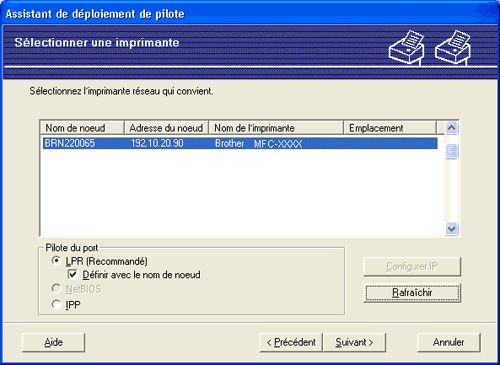Image resolution: width=500 pixels, height=365 pixels.
Task: Select the LPR (Recommandé) radio button
Action: click(x=56, y=260)
